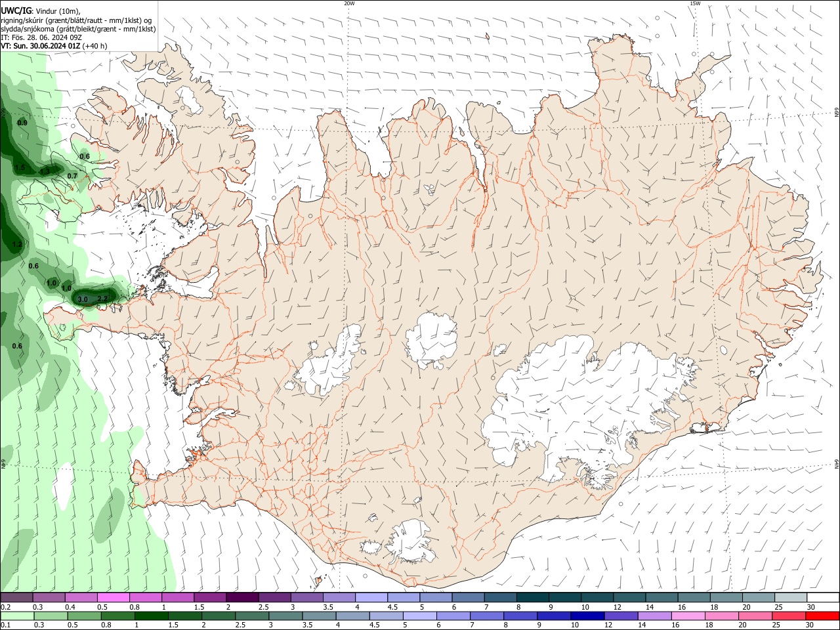The image size is (840, 630).
Task: Click the lower legend swatch between 8 and 9
Action: [x=520, y=616]
